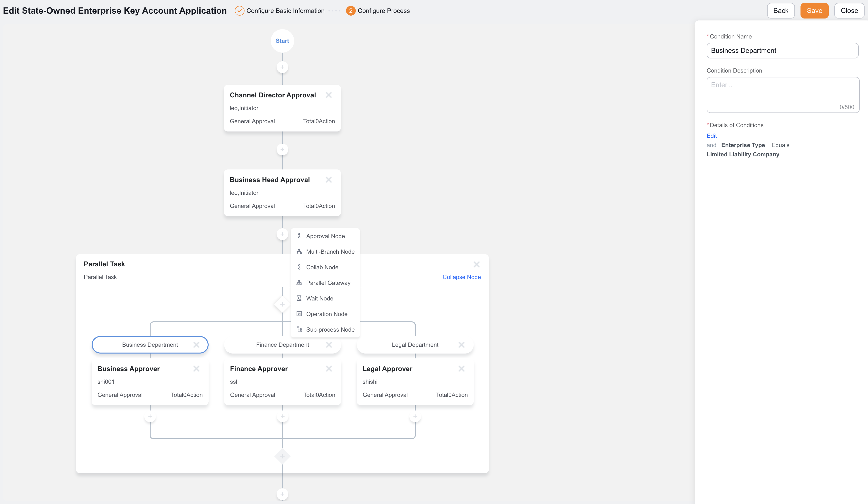Image resolution: width=868 pixels, height=504 pixels.
Task: Click the Start node
Action: coord(282,41)
